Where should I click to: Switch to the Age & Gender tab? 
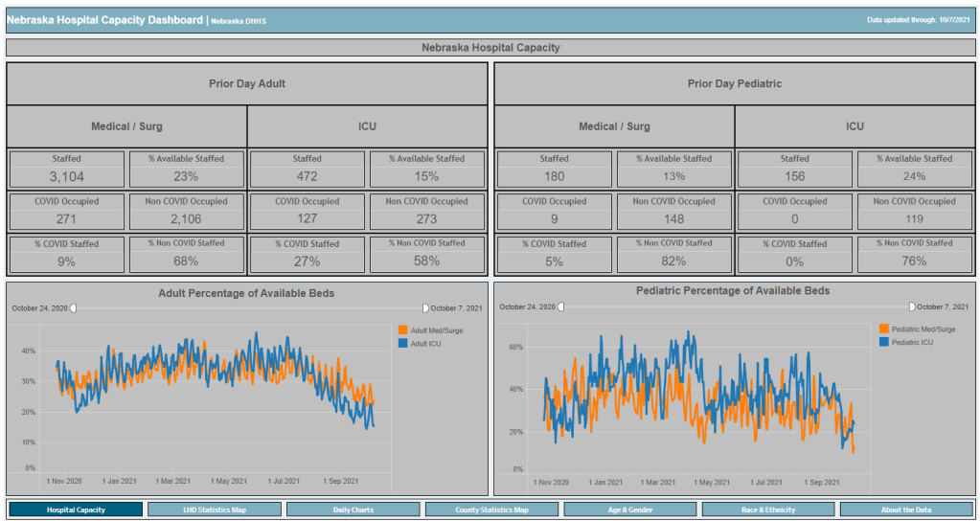[x=629, y=510]
